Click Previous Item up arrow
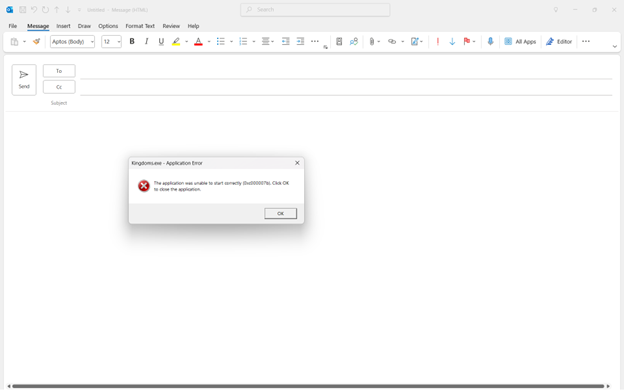This screenshot has width=624, height=390. tap(57, 10)
